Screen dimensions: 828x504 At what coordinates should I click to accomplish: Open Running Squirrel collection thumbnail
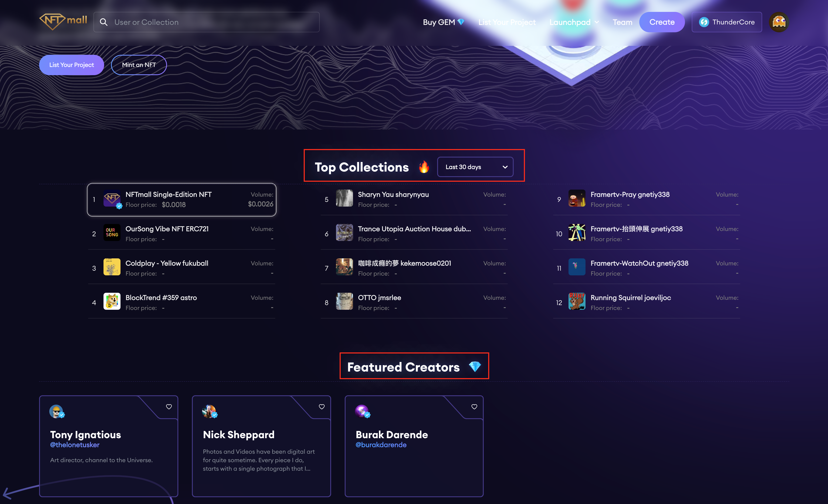tap(577, 301)
